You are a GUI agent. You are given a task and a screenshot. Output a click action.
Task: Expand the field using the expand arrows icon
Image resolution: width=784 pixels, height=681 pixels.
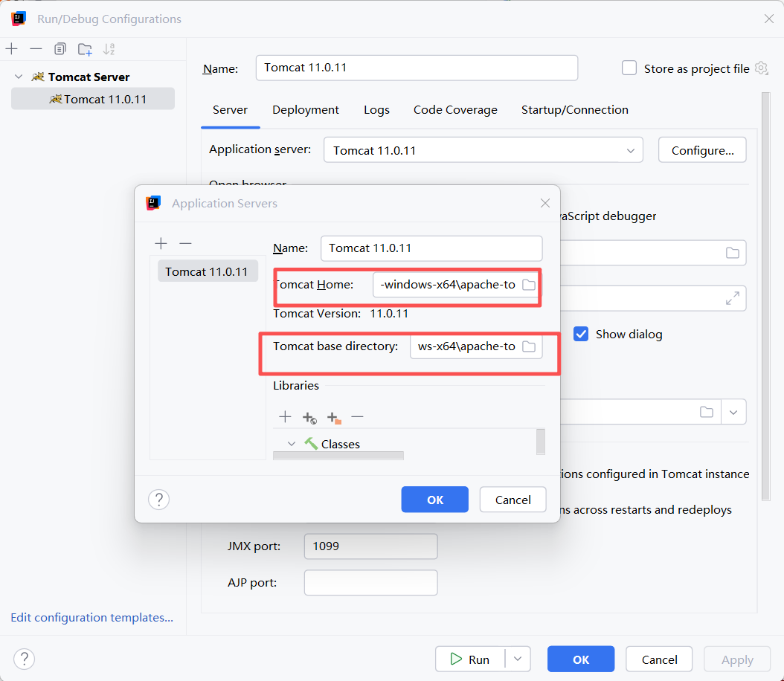[733, 298]
